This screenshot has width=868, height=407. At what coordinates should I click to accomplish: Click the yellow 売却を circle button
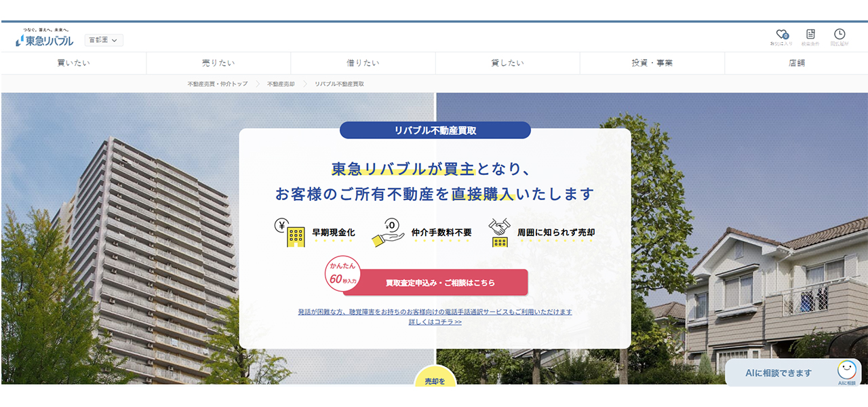click(435, 375)
